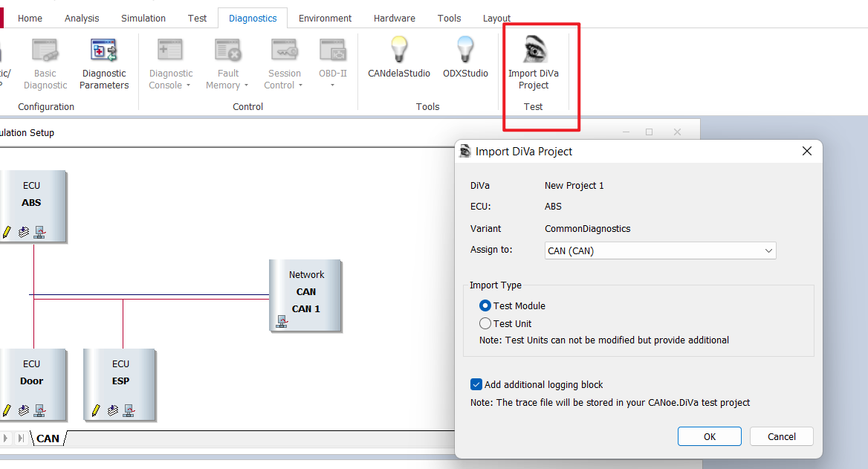This screenshot has width=868, height=469.
Task: Switch to the Home ribbon tab
Action: (30, 19)
